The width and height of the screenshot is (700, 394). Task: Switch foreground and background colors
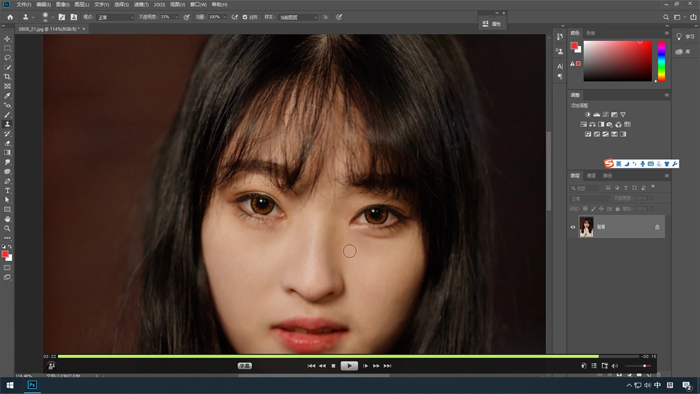[10, 246]
